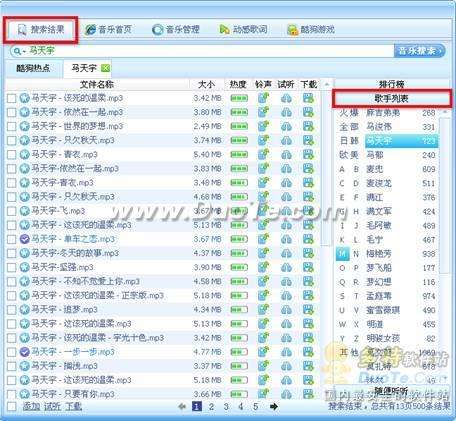456x421 pixels.
Task: Sort list by 文件名称 column header
Action: [97, 84]
